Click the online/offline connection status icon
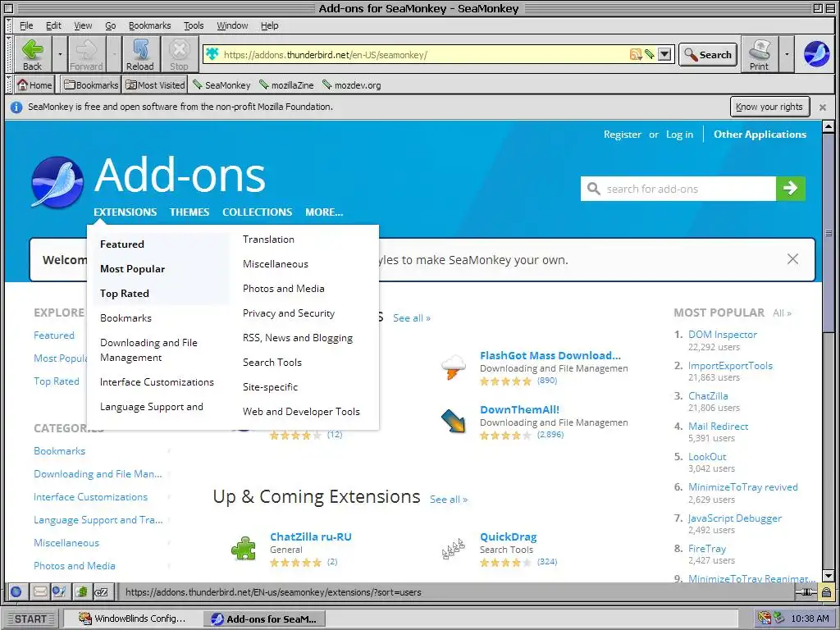This screenshot has width=840, height=630. coord(806,592)
